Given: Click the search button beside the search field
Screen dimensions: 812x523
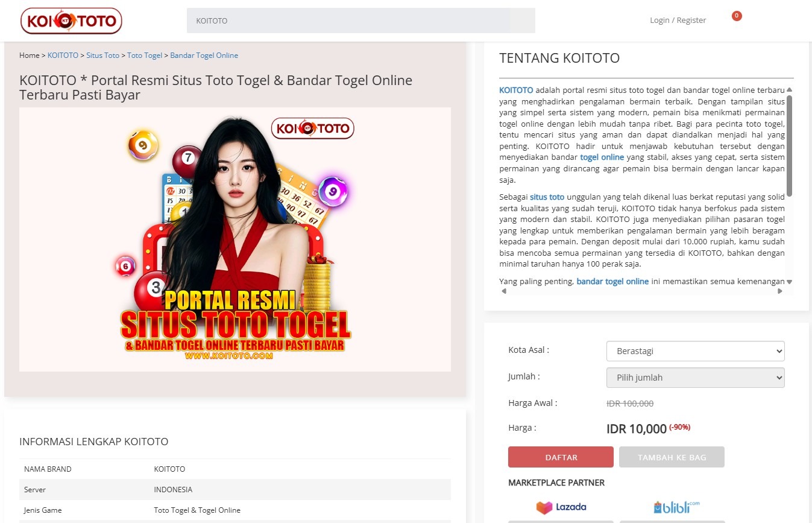Looking at the screenshot, I should (523, 20).
